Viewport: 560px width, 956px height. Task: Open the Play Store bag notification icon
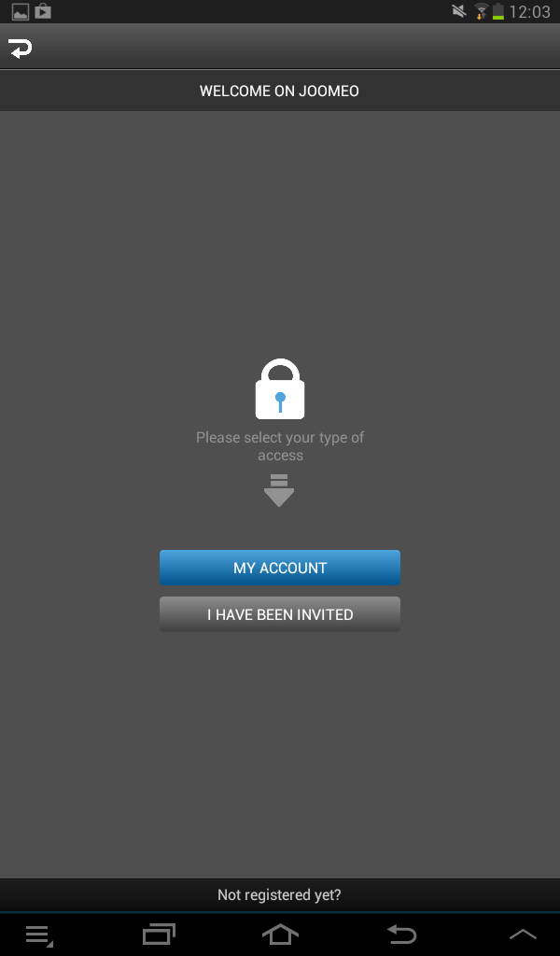[43, 11]
